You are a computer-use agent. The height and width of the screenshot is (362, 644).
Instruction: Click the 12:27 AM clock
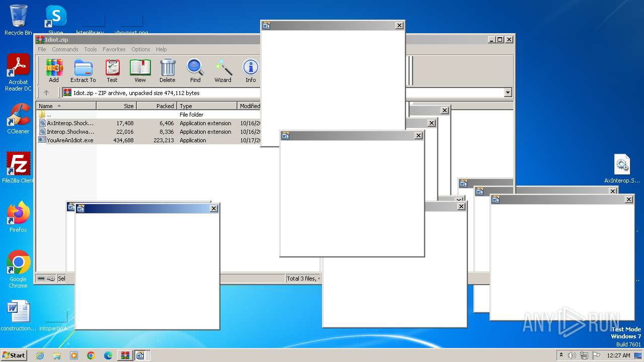click(x=618, y=355)
